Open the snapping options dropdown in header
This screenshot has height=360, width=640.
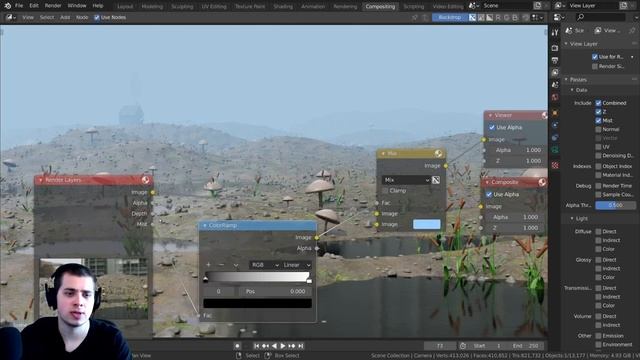[x=538, y=18]
